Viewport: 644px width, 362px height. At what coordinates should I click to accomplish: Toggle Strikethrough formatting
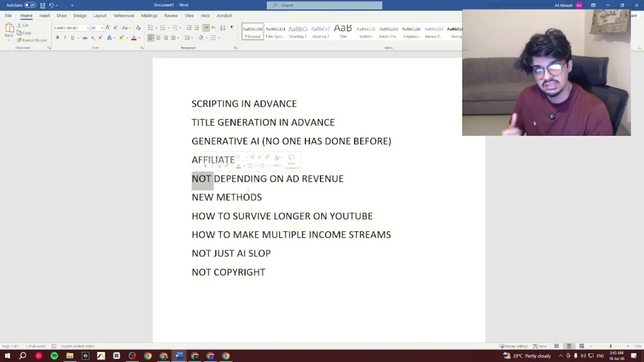(85, 38)
